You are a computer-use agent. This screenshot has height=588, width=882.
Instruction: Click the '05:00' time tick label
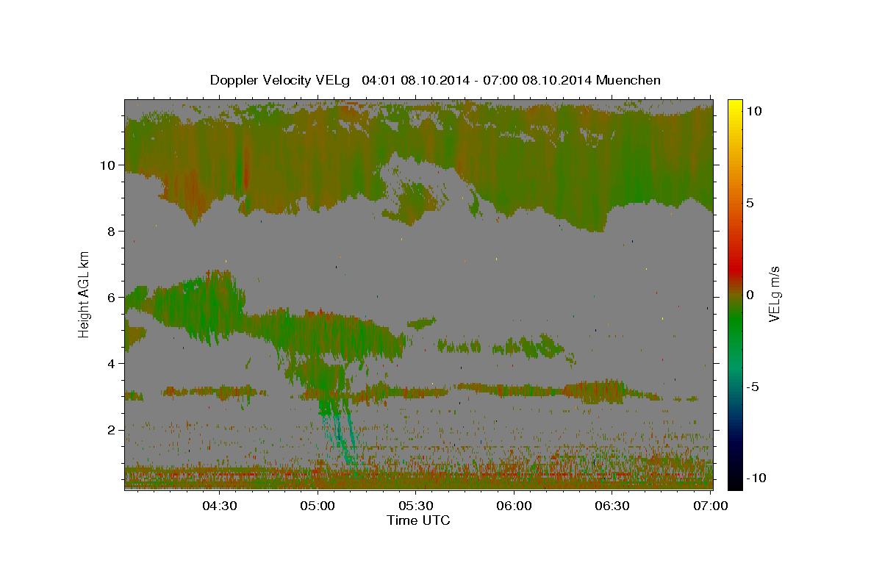pos(318,506)
